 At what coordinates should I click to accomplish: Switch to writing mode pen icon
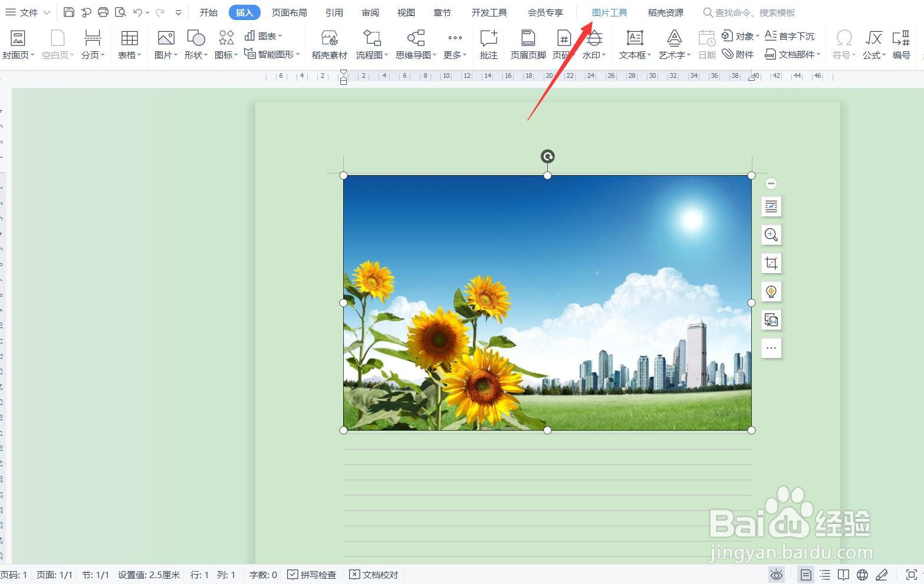pos(882,575)
